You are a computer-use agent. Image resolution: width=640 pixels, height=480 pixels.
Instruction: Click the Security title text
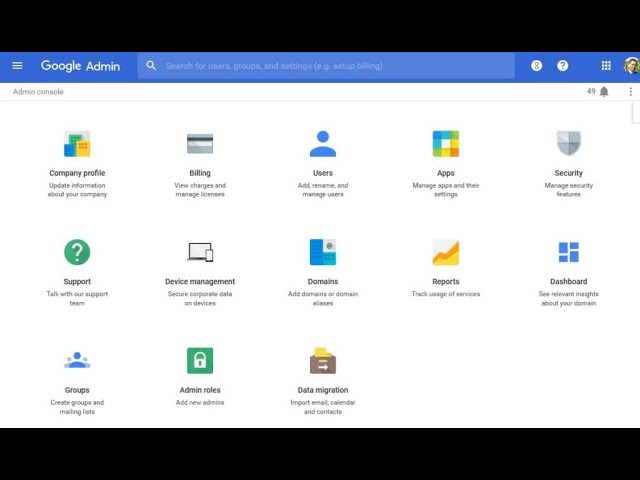(569, 173)
